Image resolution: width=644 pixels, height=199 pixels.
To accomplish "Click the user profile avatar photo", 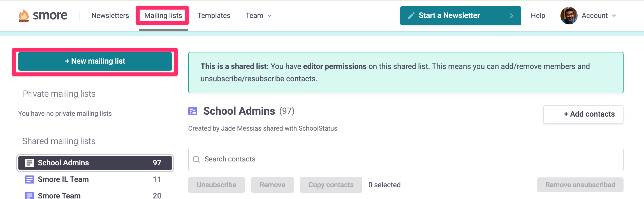I will point(569,16).
